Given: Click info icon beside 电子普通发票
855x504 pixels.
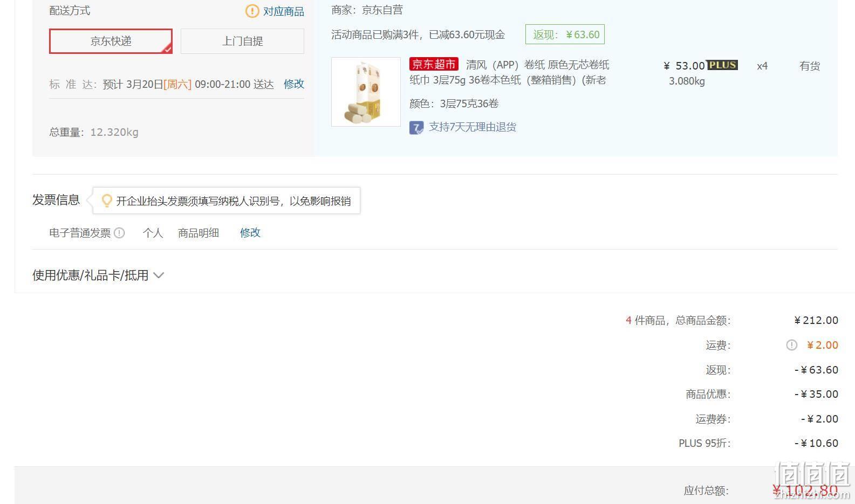Looking at the screenshot, I should pyautogui.click(x=120, y=233).
